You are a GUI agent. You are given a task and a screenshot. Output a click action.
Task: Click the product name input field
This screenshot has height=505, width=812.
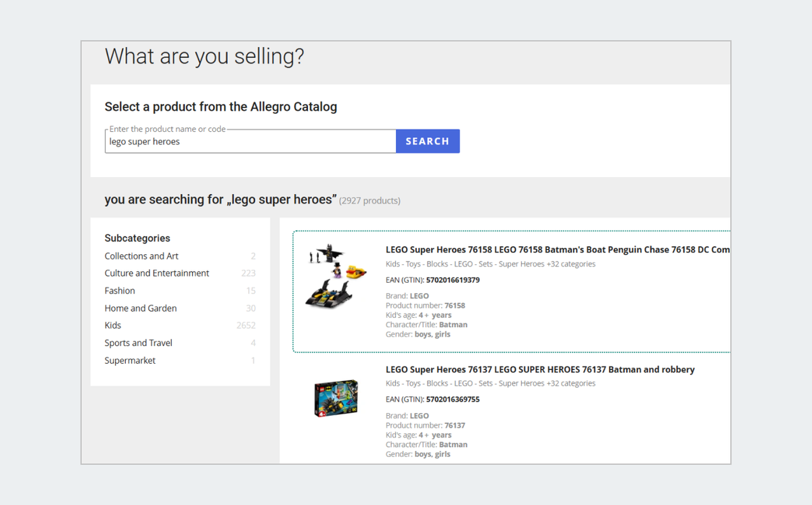click(x=250, y=141)
